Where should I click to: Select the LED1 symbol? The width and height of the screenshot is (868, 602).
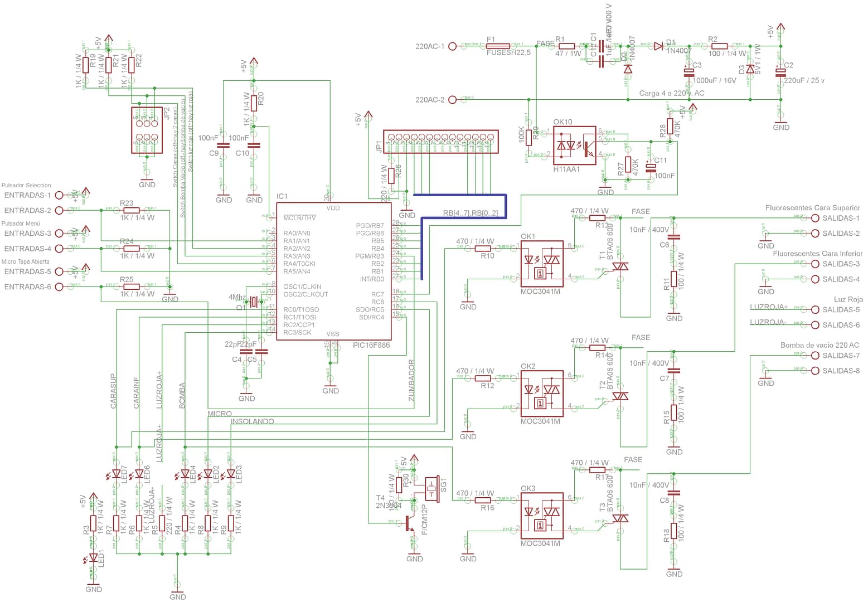pos(93,557)
